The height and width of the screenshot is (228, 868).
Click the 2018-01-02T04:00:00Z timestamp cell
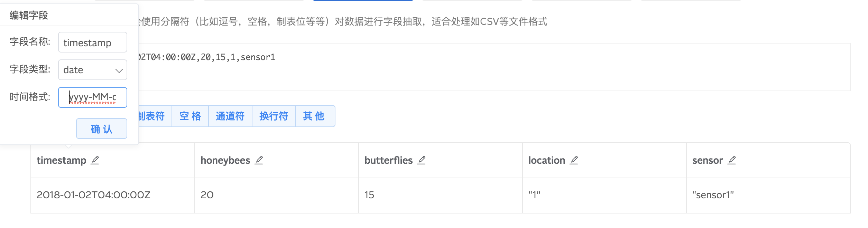pos(113,196)
